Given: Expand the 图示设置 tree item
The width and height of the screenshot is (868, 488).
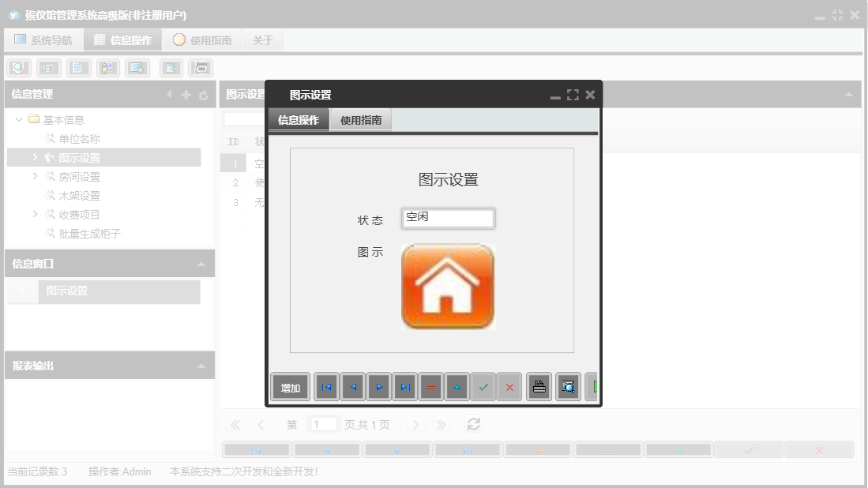Looking at the screenshot, I should click(35, 157).
